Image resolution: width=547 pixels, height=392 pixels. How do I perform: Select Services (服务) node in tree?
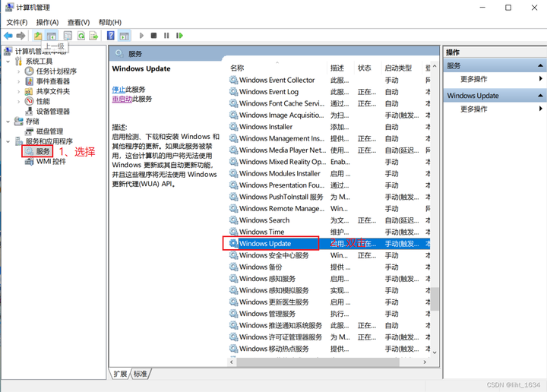tap(43, 151)
